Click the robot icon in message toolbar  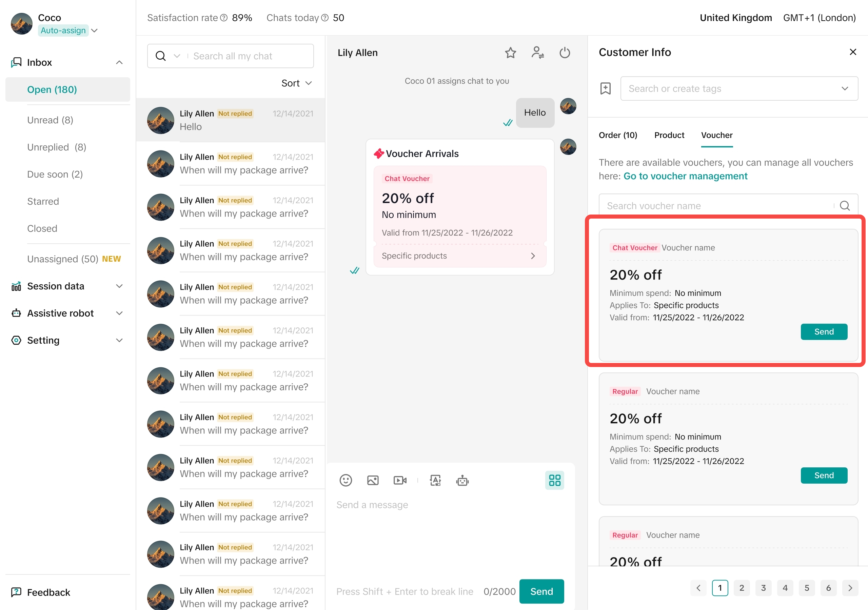462,481
